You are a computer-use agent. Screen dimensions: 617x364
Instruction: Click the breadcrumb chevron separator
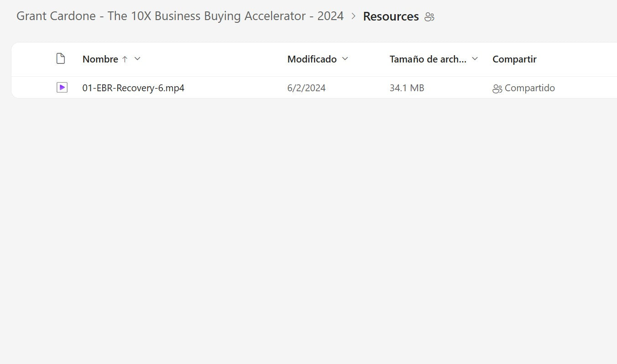(354, 16)
